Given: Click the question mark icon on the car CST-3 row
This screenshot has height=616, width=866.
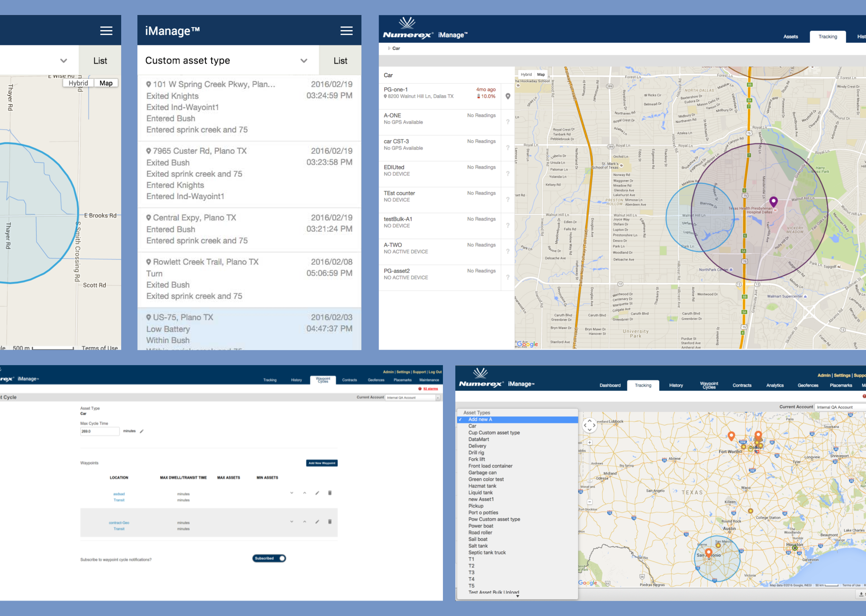Looking at the screenshot, I should click(x=508, y=148).
